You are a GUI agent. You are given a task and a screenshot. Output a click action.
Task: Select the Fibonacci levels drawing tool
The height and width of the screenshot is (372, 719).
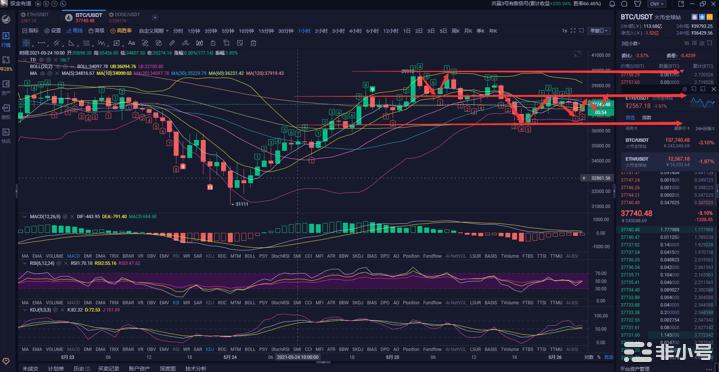[86, 43]
